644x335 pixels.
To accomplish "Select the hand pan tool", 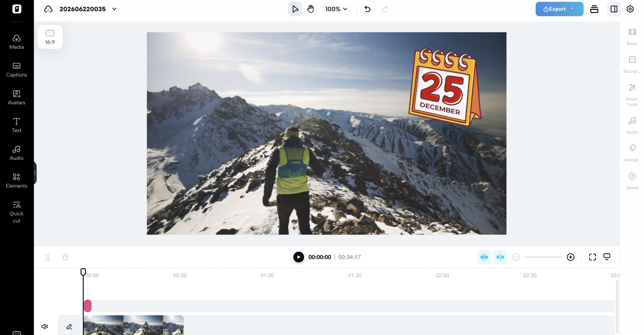I will click(x=310, y=9).
